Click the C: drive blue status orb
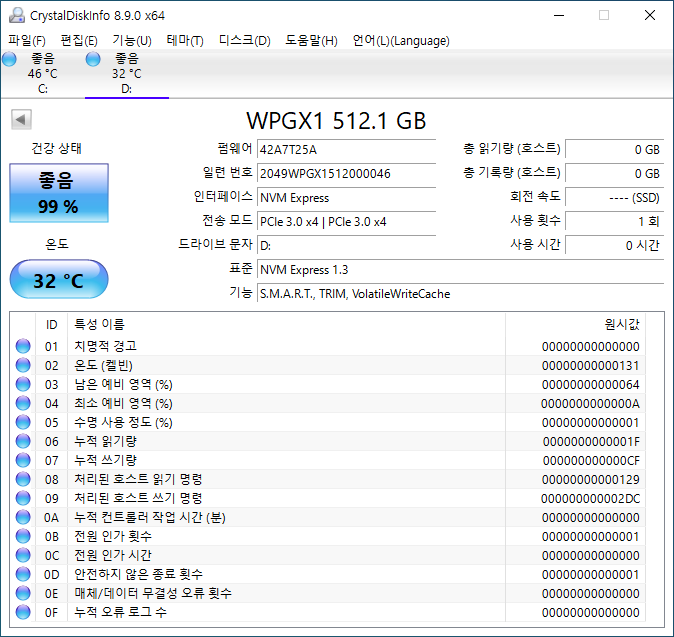 coord(10,60)
